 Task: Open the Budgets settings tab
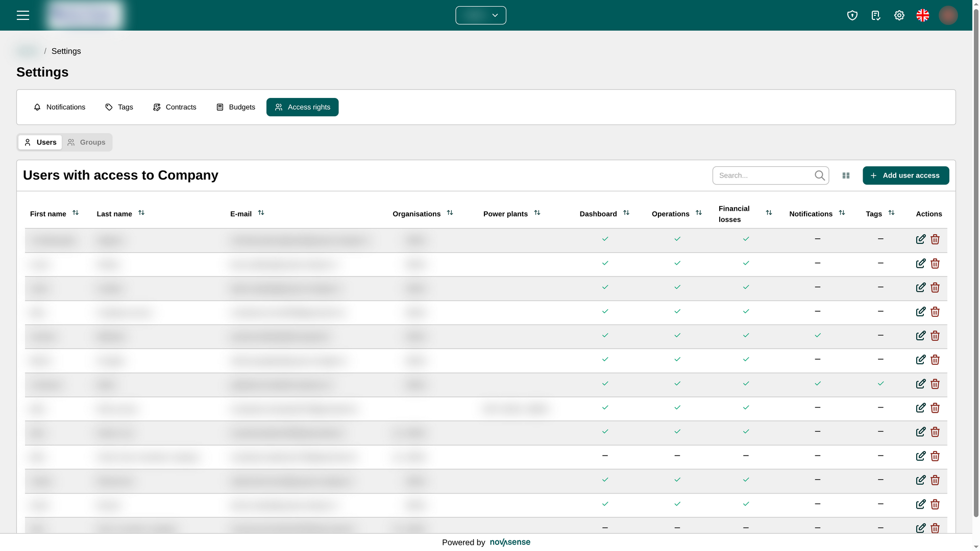point(236,107)
